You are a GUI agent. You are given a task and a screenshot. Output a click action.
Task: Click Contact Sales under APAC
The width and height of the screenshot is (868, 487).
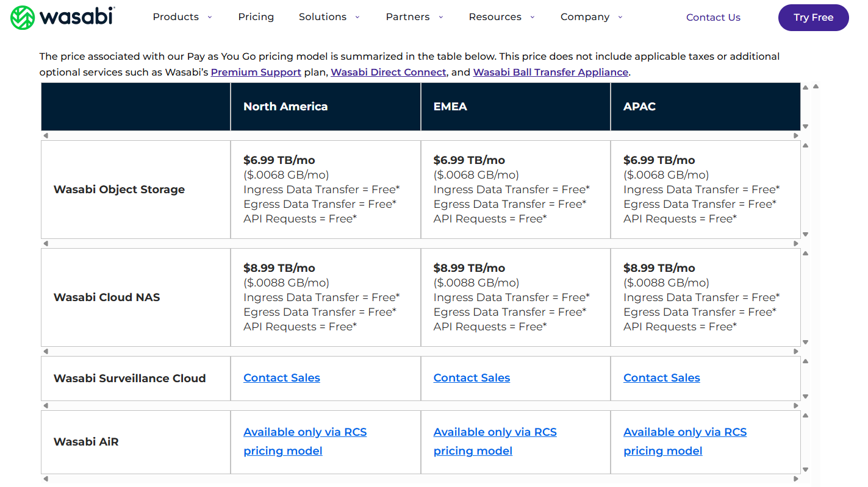point(662,378)
